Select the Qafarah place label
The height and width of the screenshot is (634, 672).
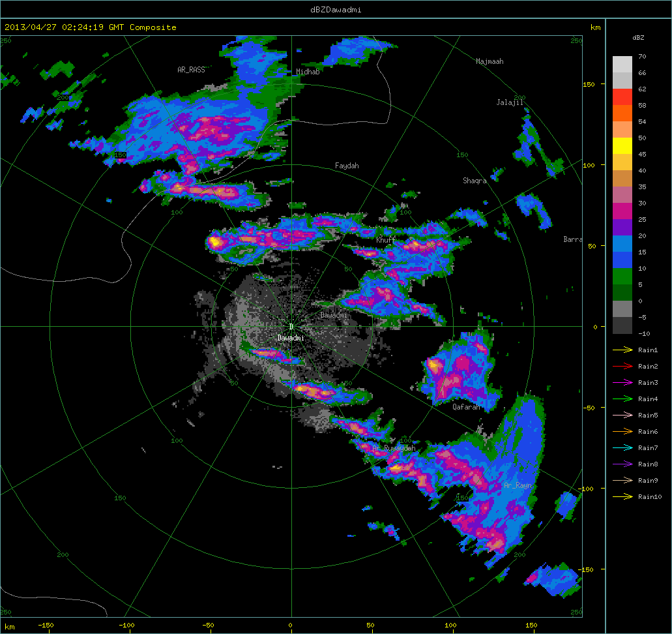click(x=466, y=406)
